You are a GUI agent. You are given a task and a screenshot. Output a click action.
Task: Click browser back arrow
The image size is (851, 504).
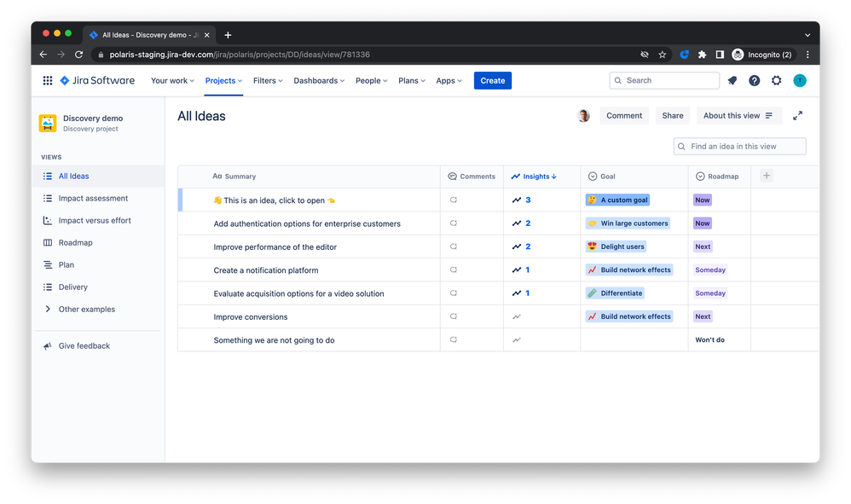[43, 55]
